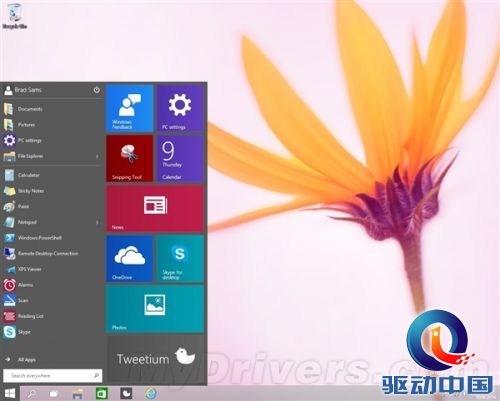Click the Search everywhere input box
The image size is (500, 401).
[x=53, y=376]
